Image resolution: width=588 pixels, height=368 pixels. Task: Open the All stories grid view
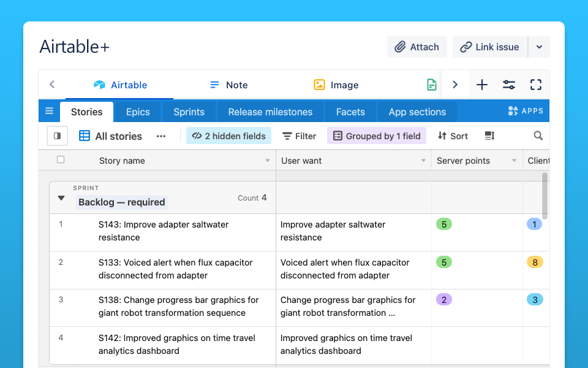pos(111,136)
